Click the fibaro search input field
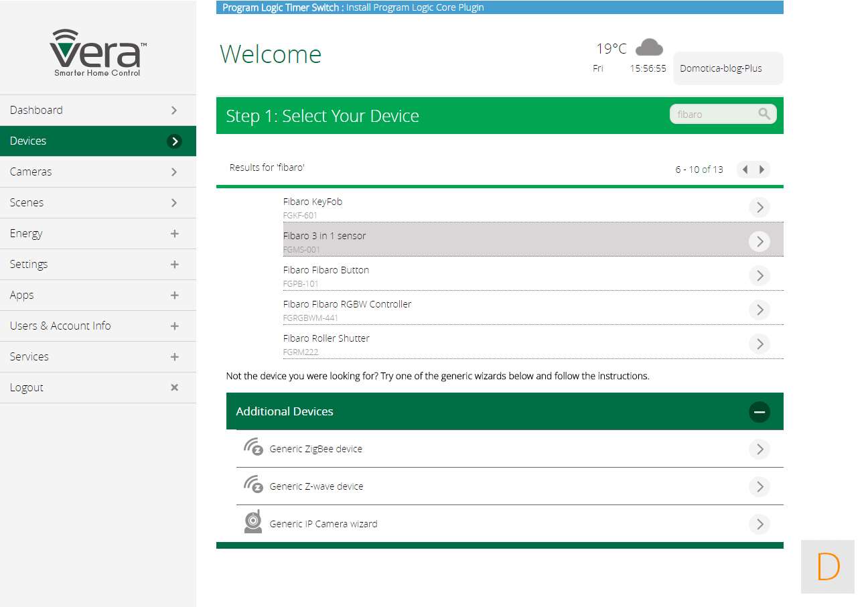Image resolution: width=868 pixels, height=607 pixels. coord(714,114)
